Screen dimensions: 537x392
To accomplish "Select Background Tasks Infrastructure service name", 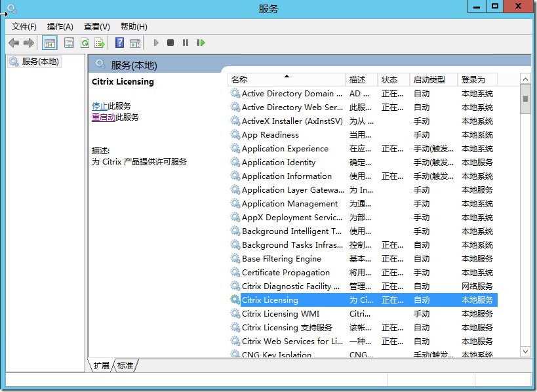I will click(292, 245).
